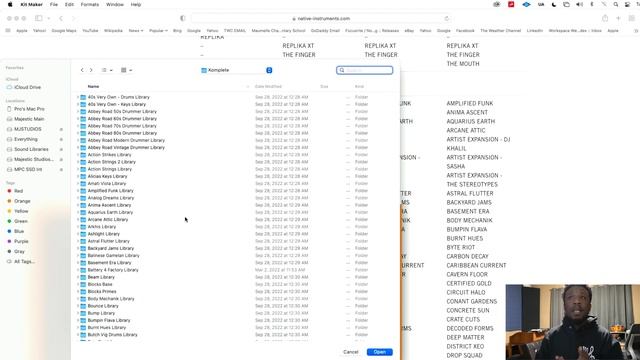640x360 pixels.
Task: Select Abbey Road Vintage Drummer Library
Action: point(126,147)
